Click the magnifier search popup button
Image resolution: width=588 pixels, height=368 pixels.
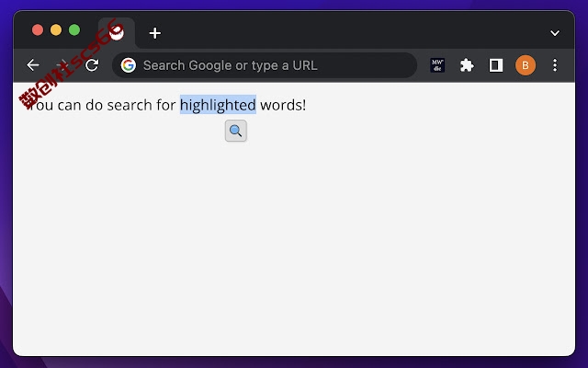tap(236, 131)
